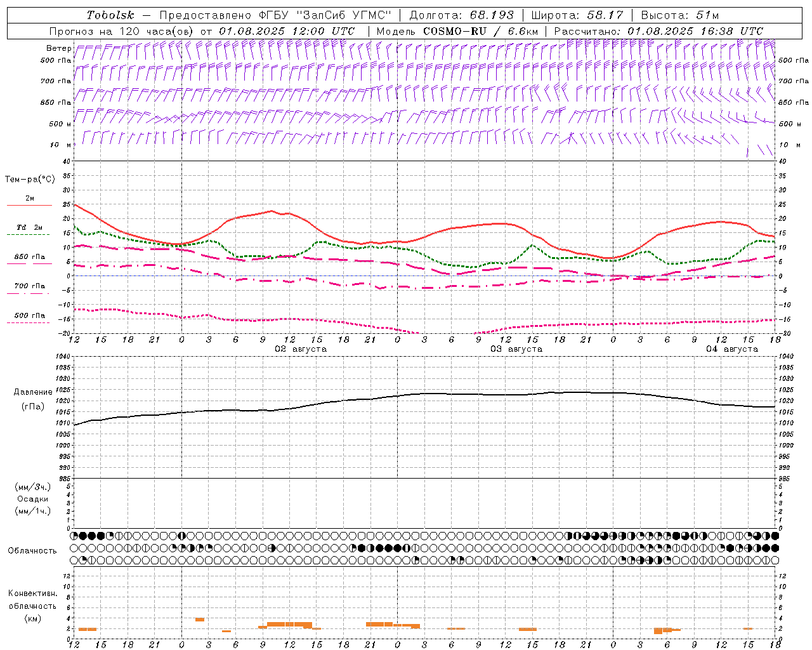The image size is (812, 650).
Task: Click the Долгота: 68.193 value
Action: coord(462,15)
